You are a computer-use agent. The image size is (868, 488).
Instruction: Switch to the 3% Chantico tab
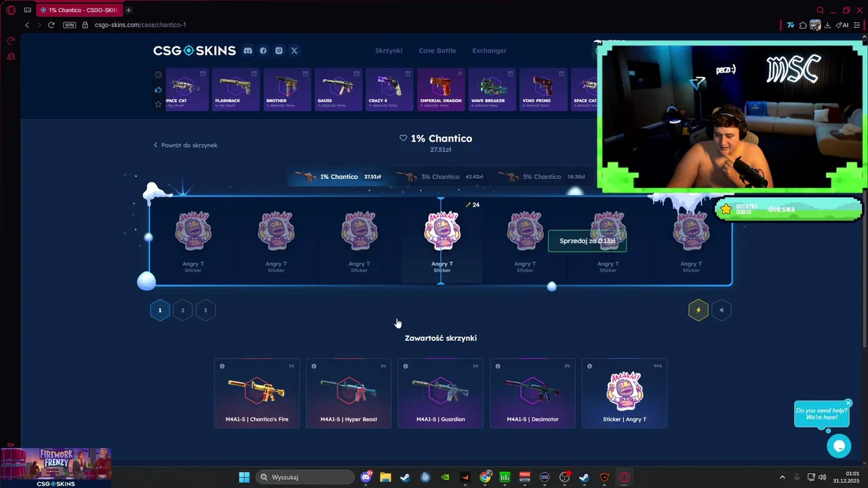(440, 177)
